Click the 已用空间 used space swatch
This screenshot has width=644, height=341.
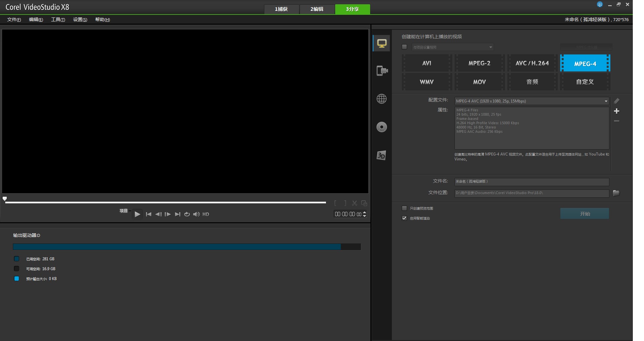pos(16,259)
